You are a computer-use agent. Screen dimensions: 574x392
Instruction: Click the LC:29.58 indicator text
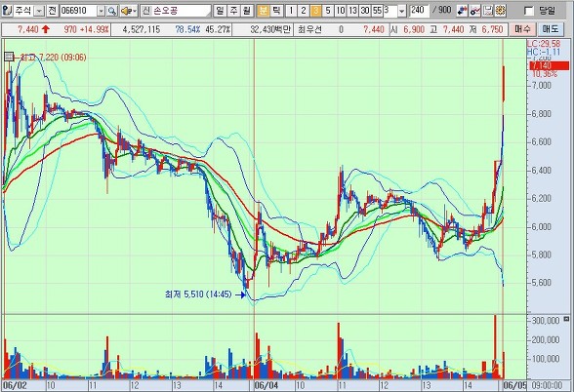[x=544, y=44]
